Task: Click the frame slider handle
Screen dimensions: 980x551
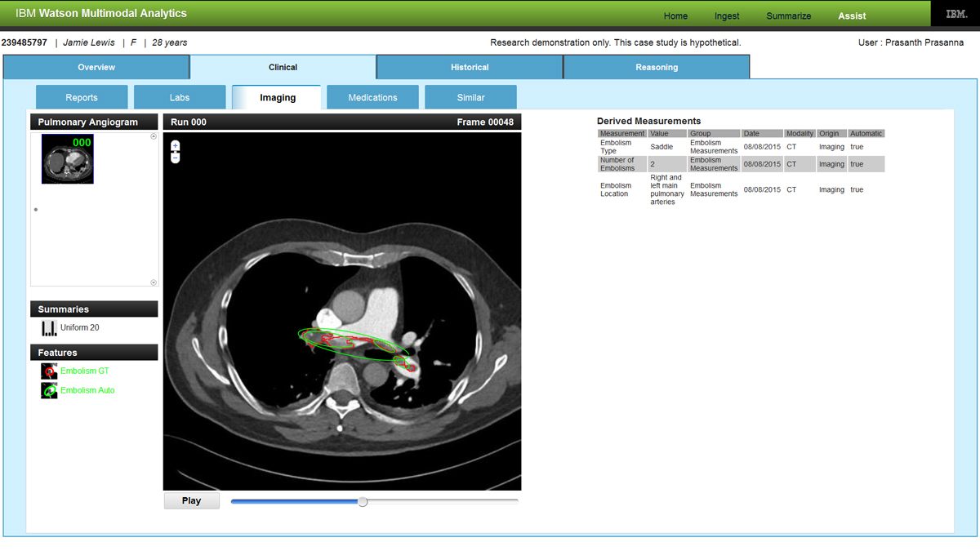Action: point(363,501)
